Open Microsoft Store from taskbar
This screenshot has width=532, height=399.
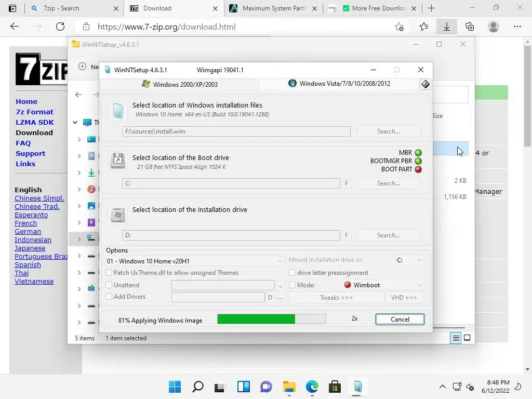click(x=335, y=387)
